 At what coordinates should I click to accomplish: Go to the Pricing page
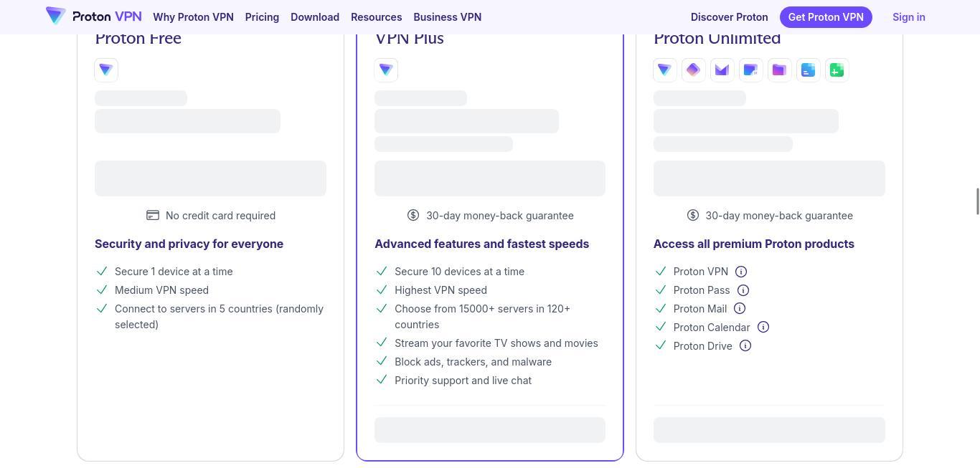pos(262,17)
